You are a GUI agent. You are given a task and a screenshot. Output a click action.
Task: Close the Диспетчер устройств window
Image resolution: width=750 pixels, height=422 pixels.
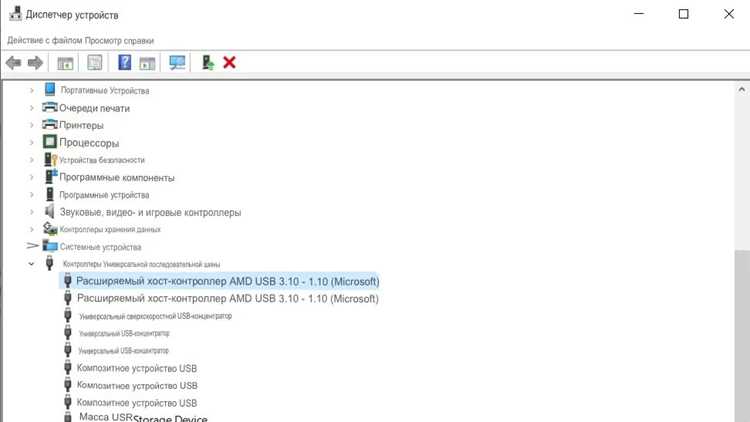728,14
